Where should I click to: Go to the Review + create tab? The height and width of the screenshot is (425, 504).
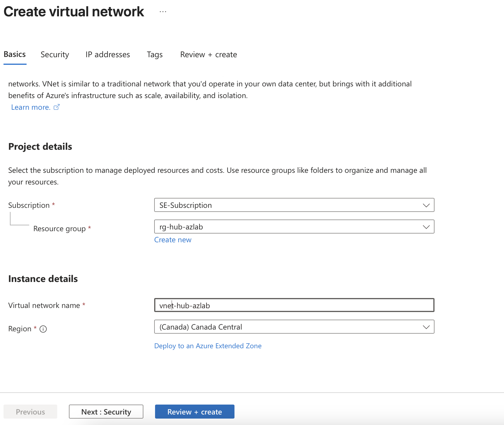(x=208, y=55)
